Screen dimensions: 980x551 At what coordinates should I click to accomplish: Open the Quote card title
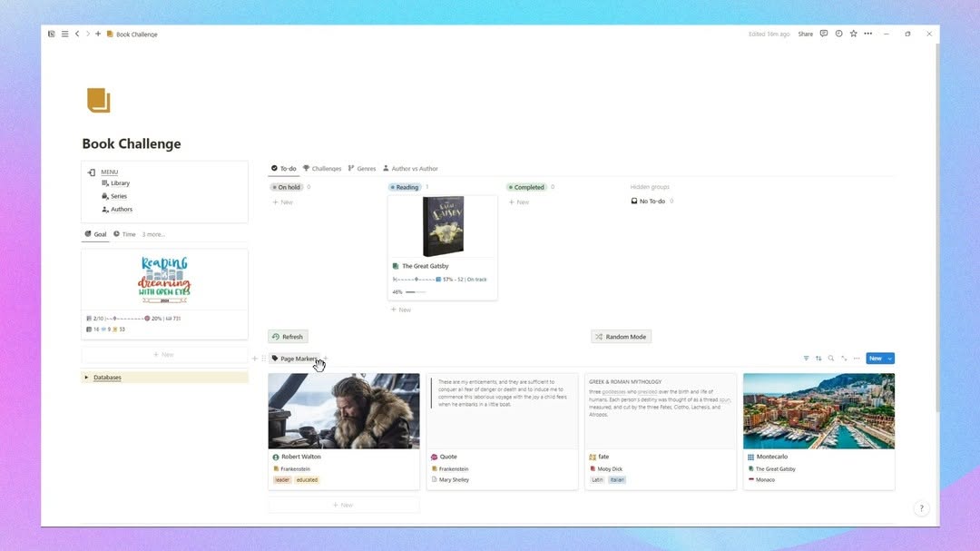[448, 457]
